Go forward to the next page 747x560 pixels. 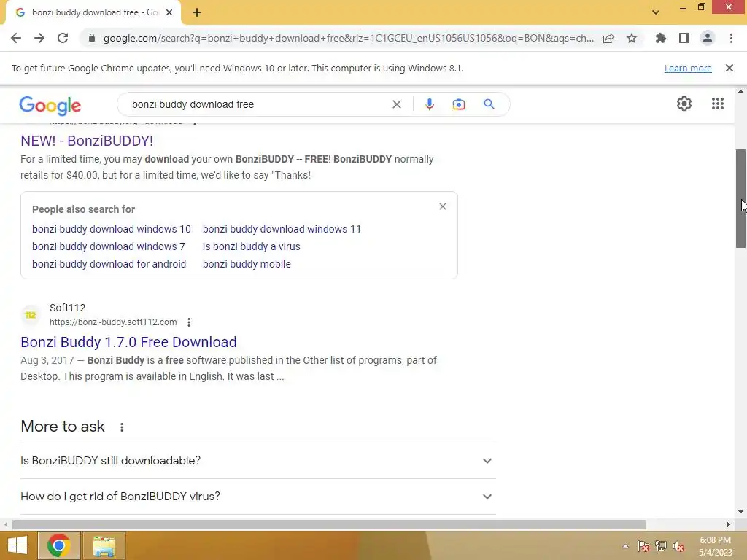coord(39,38)
